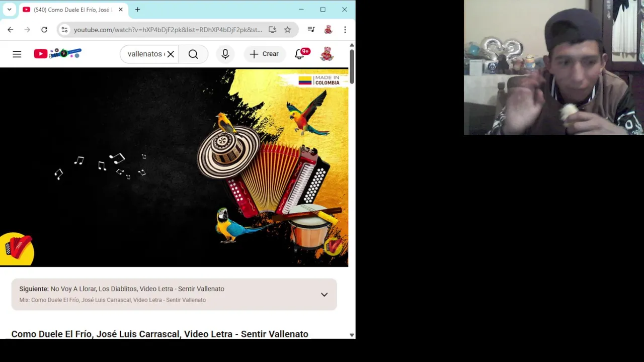
Task: Open YouTube account avatar menu
Action: (x=327, y=54)
